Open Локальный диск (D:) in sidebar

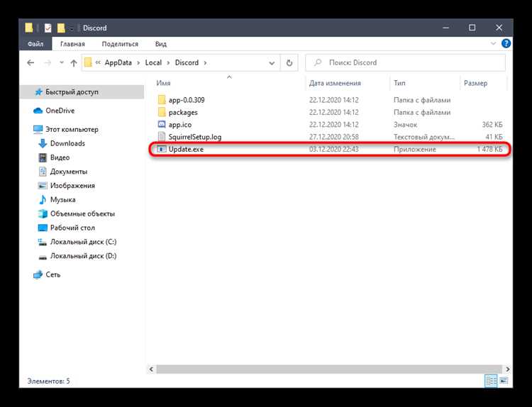84,256
